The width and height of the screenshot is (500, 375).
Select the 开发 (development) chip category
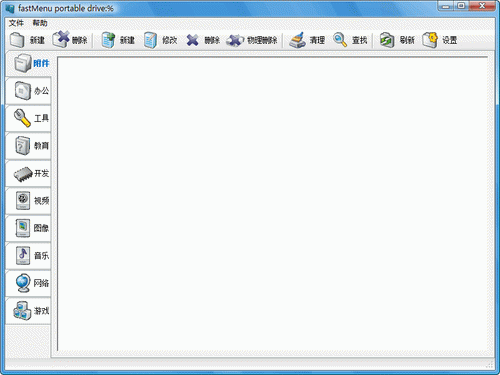click(29, 173)
